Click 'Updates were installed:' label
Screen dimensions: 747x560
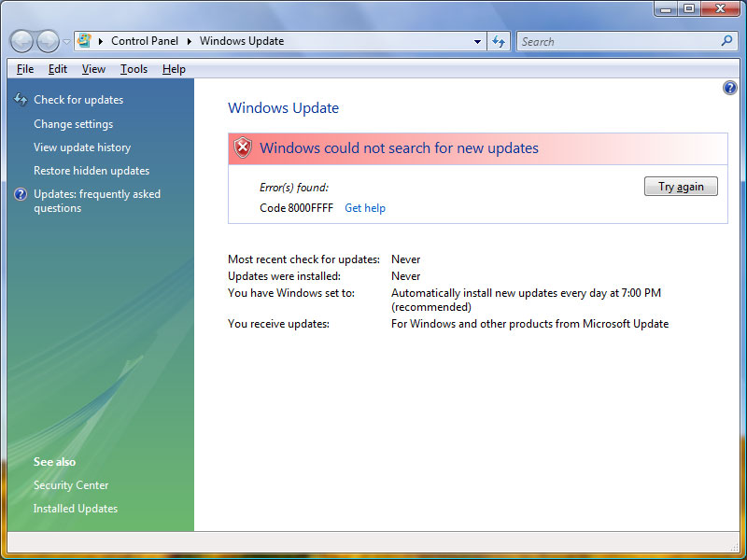(x=284, y=275)
